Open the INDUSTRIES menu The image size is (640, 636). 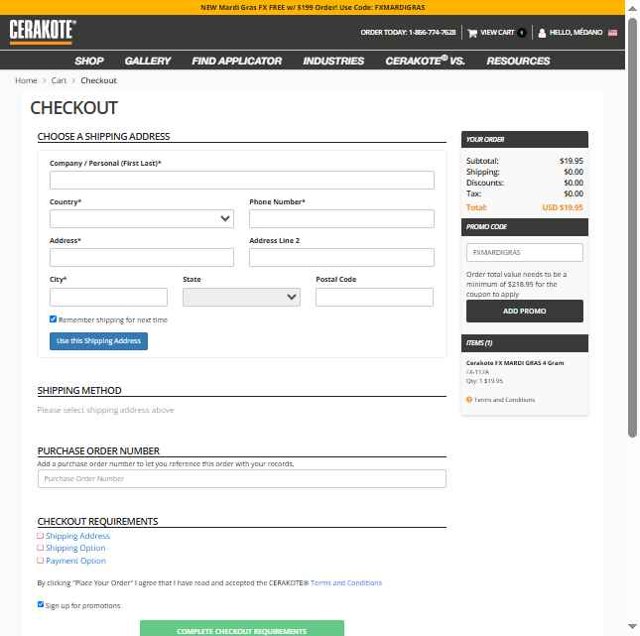(x=333, y=61)
